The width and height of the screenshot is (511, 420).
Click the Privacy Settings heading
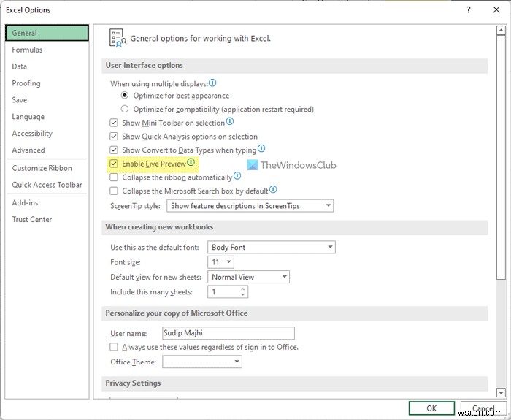coord(133,383)
